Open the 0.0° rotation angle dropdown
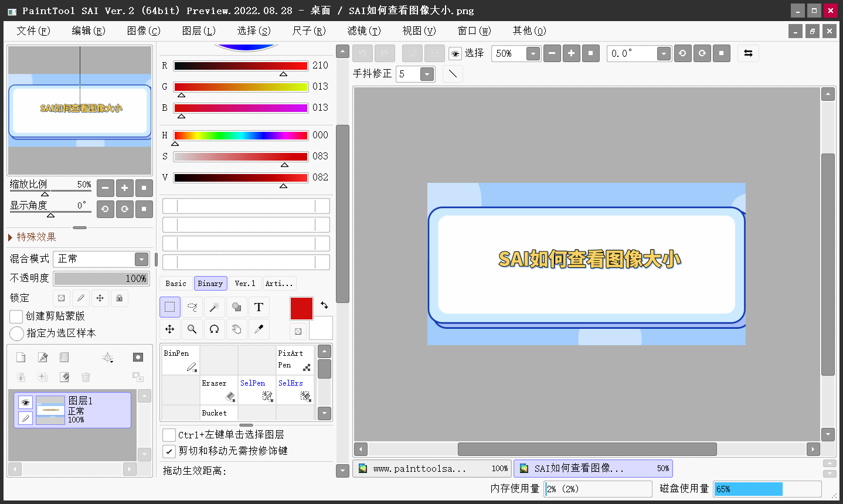The width and height of the screenshot is (843, 504). [x=664, y=54]
